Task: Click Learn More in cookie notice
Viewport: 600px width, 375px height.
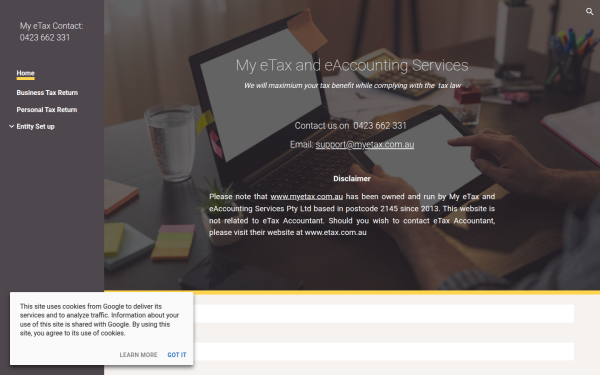Action: (x=138, y=355)
